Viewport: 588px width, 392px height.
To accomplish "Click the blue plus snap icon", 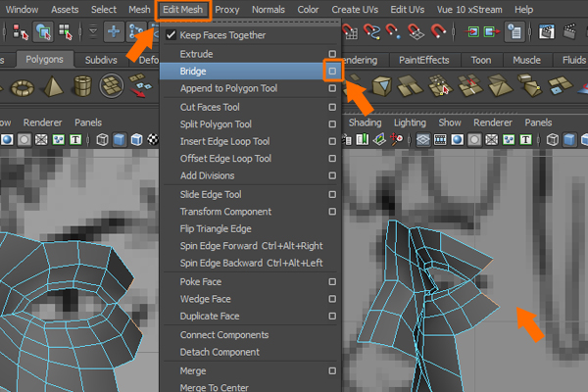I will pos(114,32).
